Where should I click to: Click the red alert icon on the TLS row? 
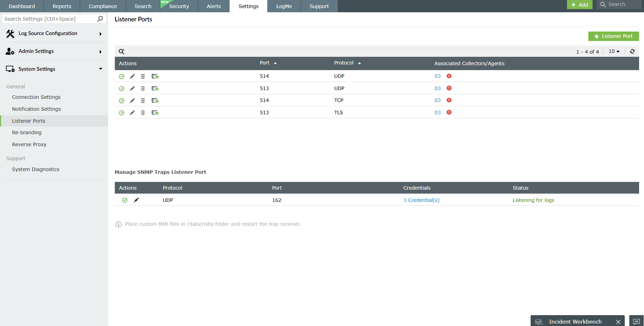[x=449, y=112]
